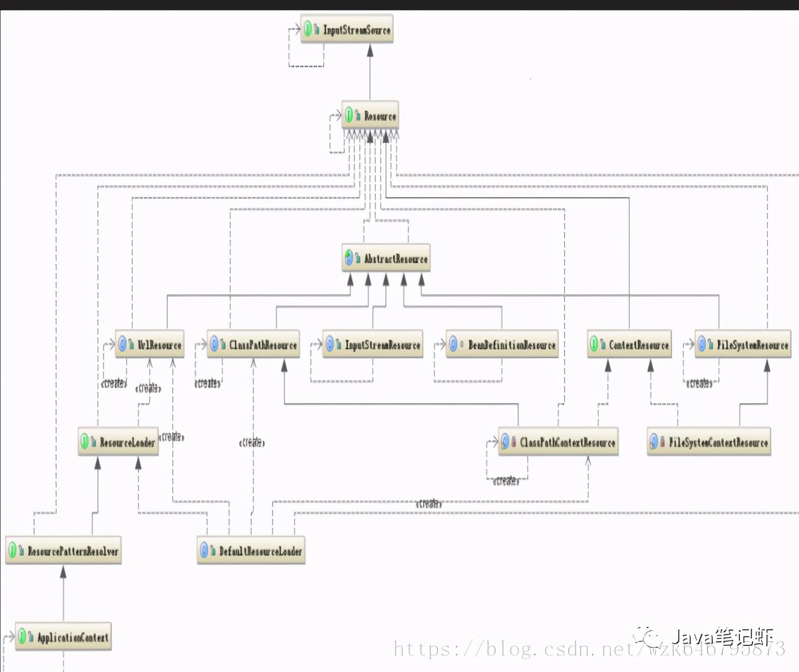The width and height of the screenshot is (799, 672).
Task: Select the ClassPathResource class node
Action: (253, 345)
